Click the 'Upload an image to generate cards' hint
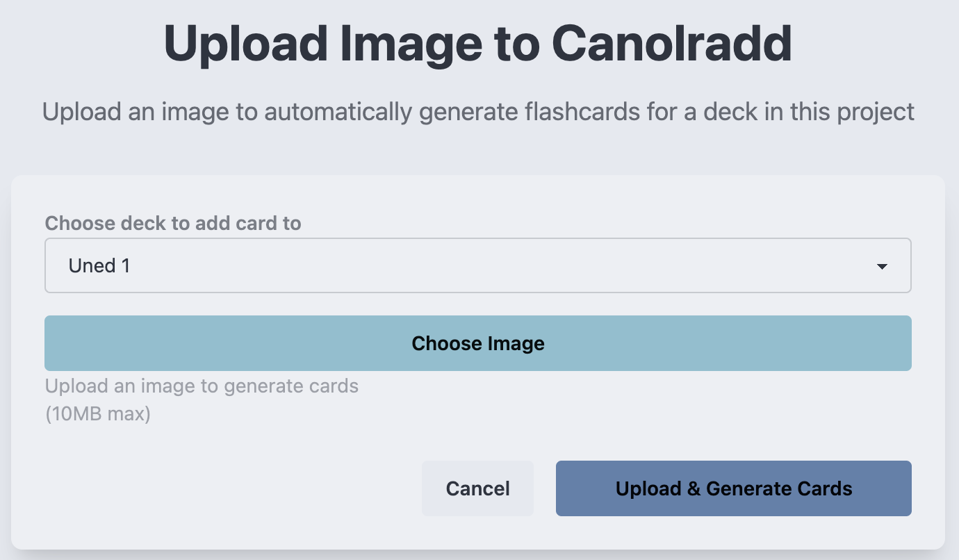 coord(202,386)
